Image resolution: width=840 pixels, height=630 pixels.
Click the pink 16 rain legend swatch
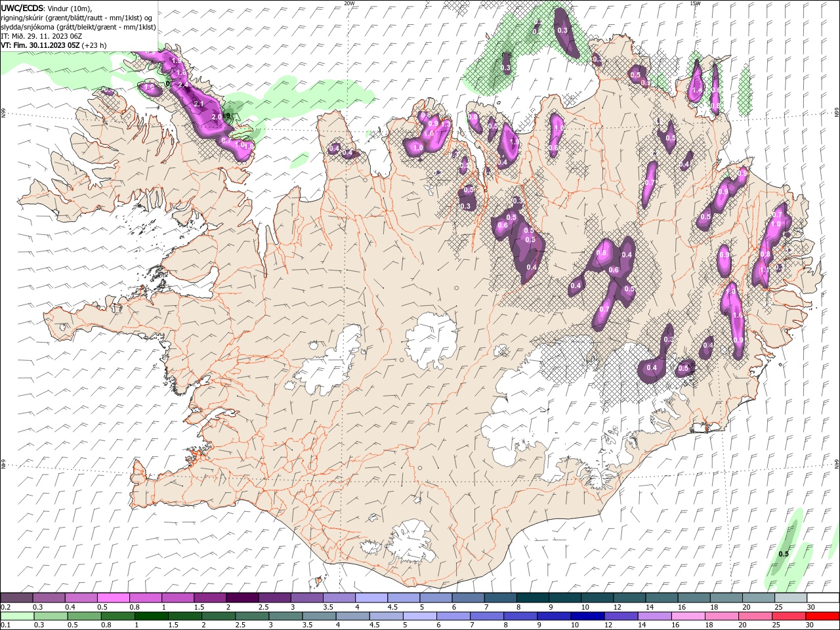tap(687, 616)
